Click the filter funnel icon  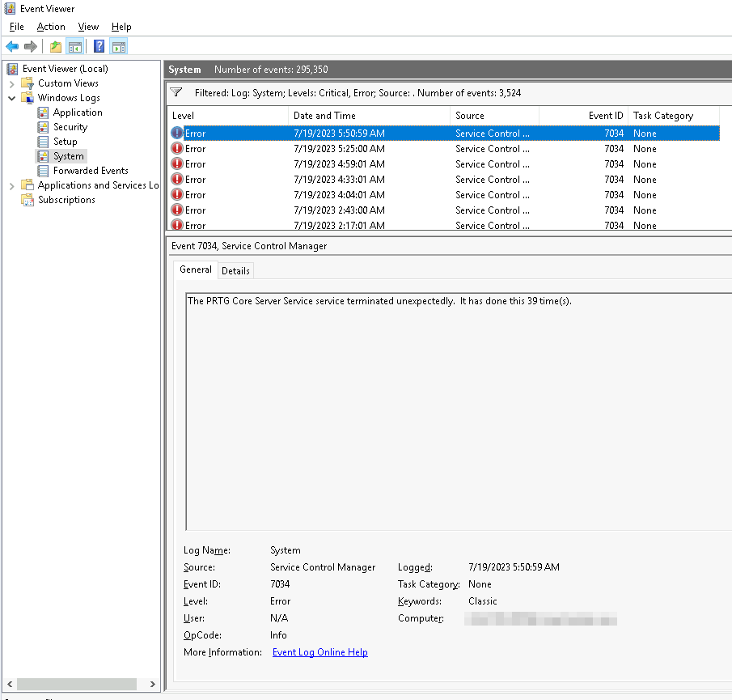176,92
